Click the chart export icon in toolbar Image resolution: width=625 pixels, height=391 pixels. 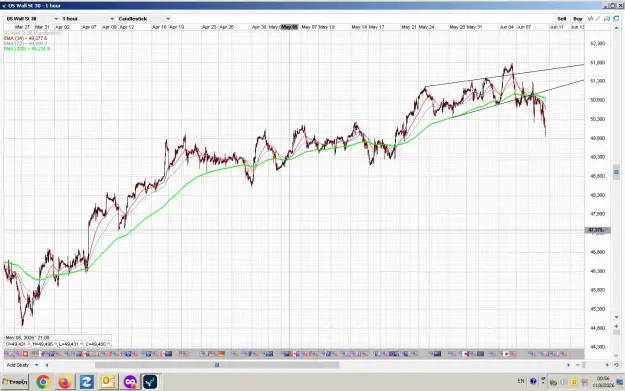tap(607, 19)
